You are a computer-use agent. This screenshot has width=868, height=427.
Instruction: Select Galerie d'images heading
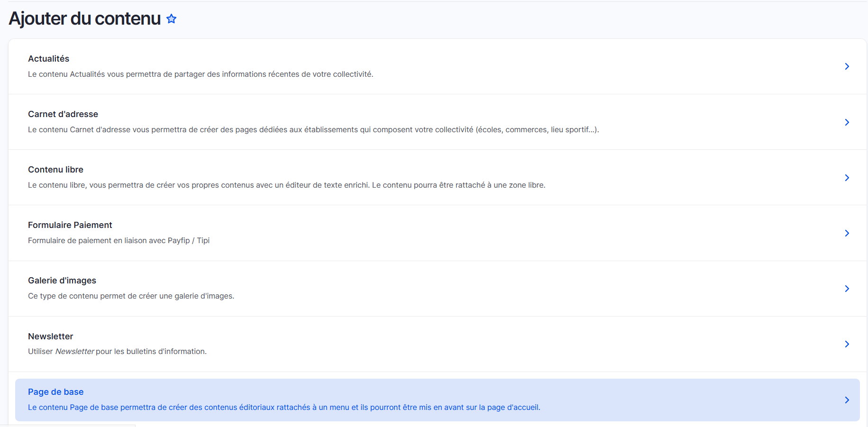62,281
